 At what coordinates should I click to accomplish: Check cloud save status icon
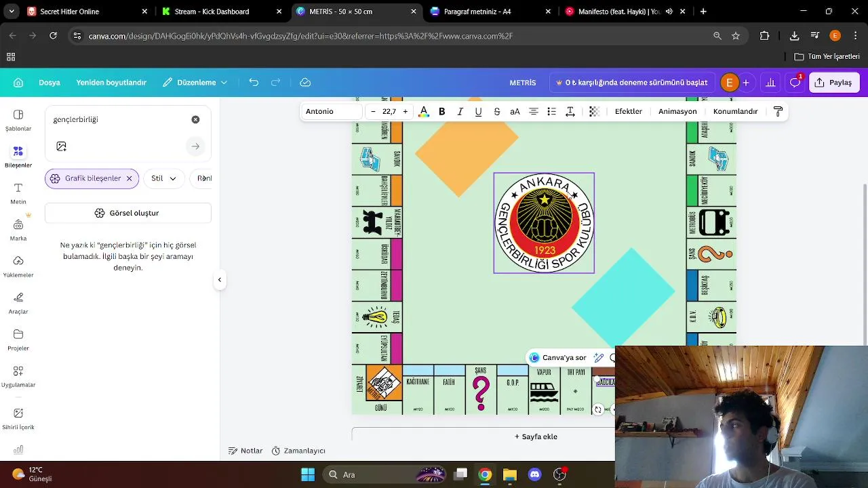pos(305,83)
